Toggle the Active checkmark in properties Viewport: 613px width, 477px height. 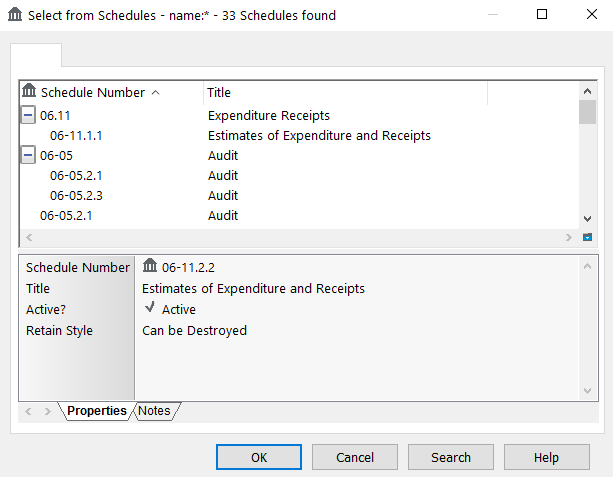pyautogui.click(x=150, y=309)
